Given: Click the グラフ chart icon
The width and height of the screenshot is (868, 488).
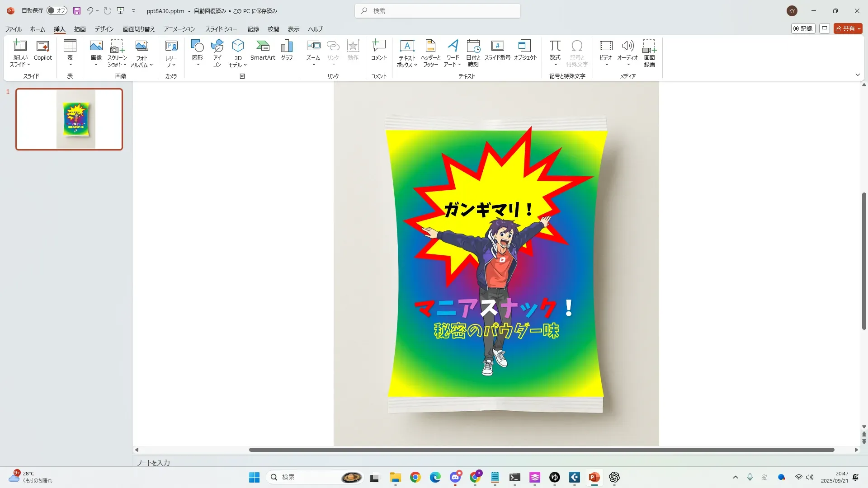Looking at the screenshot, I should coord(287,50).
